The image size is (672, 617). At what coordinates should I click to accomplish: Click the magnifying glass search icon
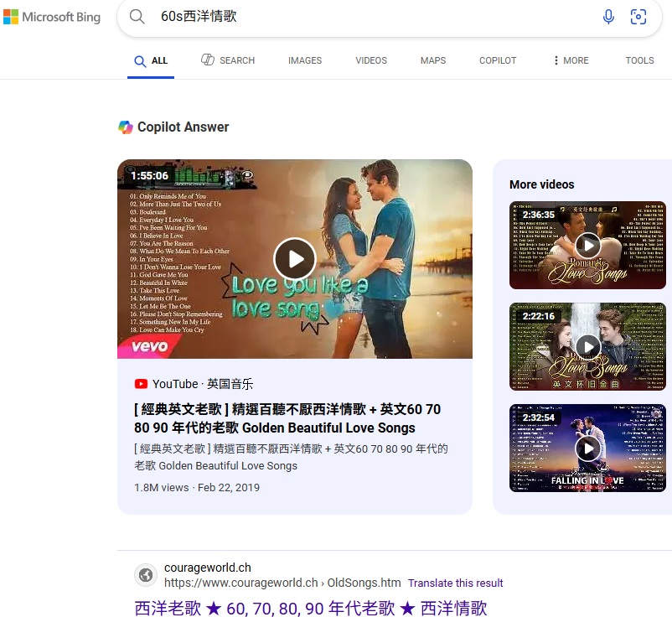[137, 17]
